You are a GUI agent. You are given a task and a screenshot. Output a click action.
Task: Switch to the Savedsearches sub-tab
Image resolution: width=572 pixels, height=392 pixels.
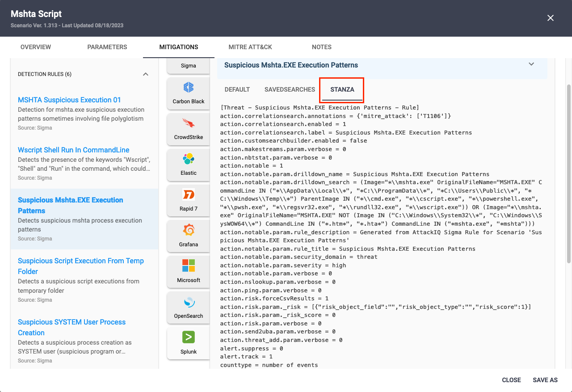290,89
